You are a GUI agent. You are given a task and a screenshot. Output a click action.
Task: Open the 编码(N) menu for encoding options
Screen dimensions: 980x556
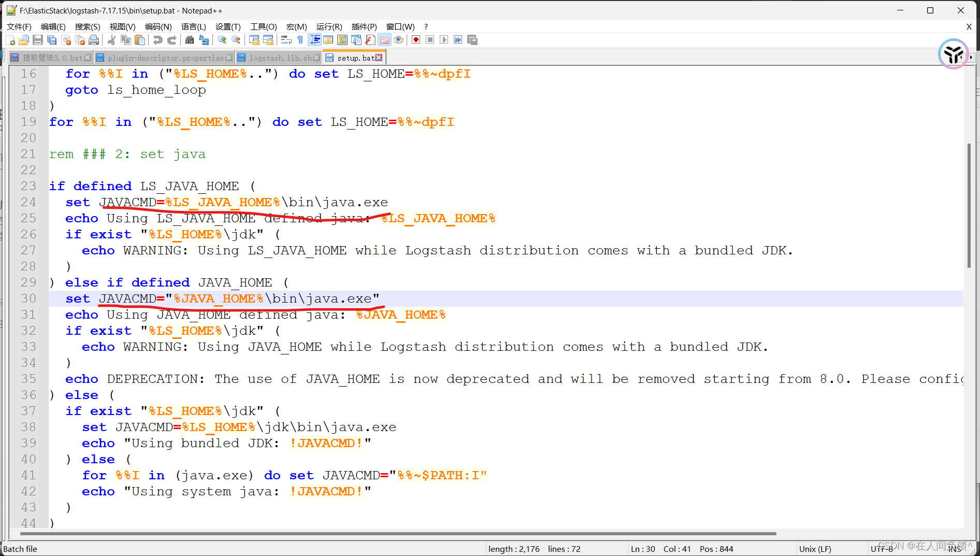click(x=158, y=26)
